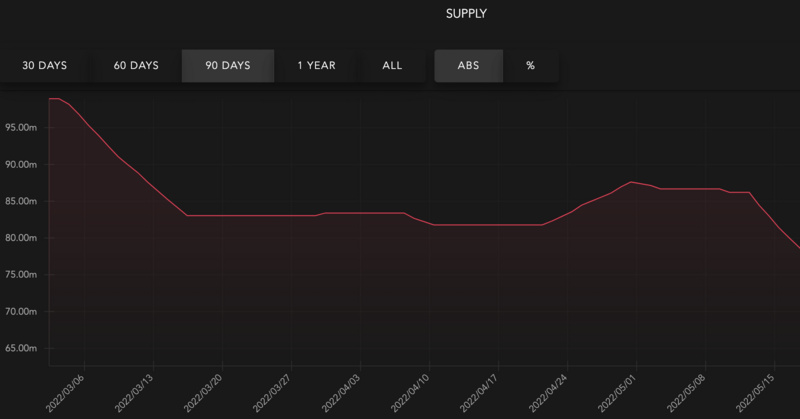Click the 75.00m y-axis label

(x=21, y=275)
